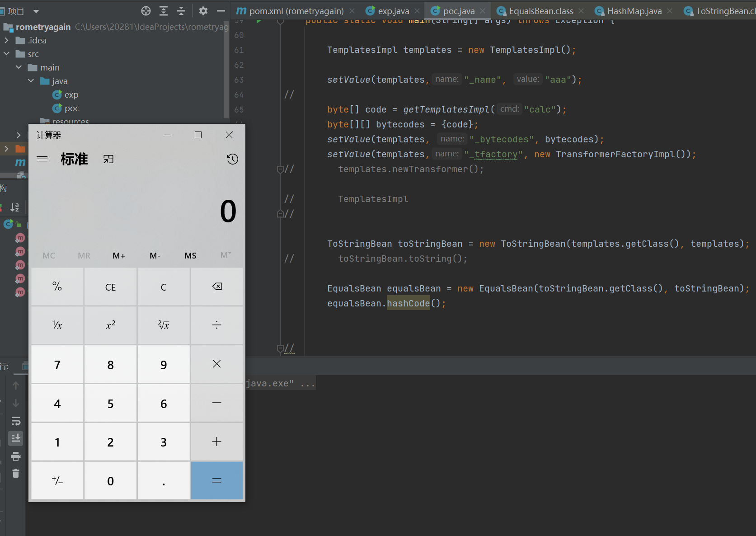Collapse the src folder
756x536 pixels.
point(6,54)
